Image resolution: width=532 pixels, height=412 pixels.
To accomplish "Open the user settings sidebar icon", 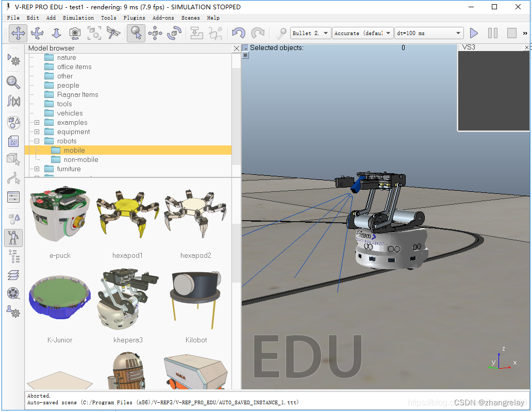I will click(13, 311).
